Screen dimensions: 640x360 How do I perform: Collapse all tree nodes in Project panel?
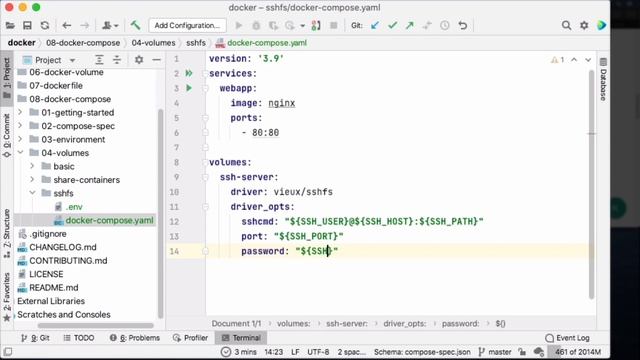[117, 60]
